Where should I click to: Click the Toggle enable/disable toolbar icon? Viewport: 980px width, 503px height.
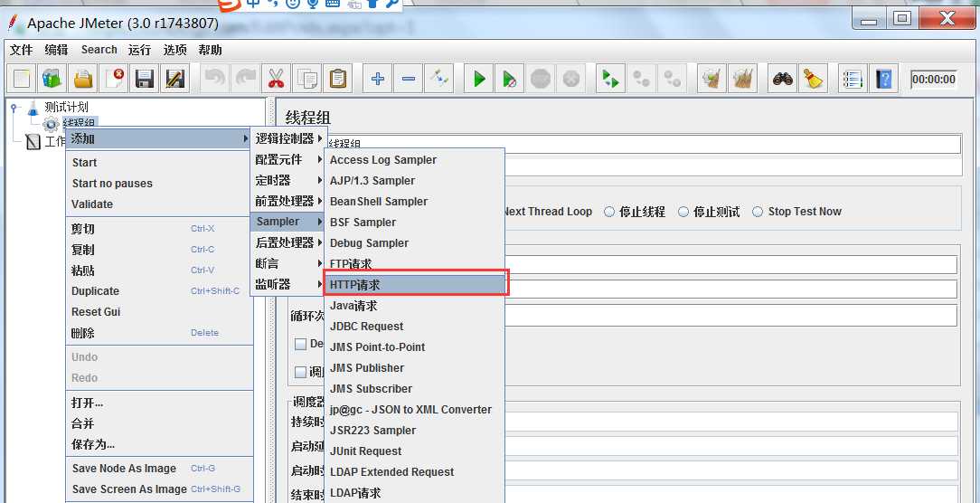click(438, 79)
